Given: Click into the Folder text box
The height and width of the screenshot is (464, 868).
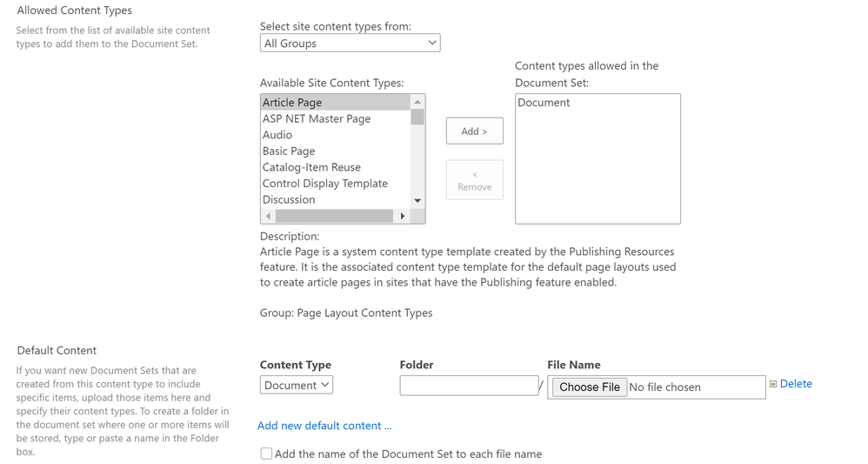Looking at the screenshot, I should [x=469, y=386].
